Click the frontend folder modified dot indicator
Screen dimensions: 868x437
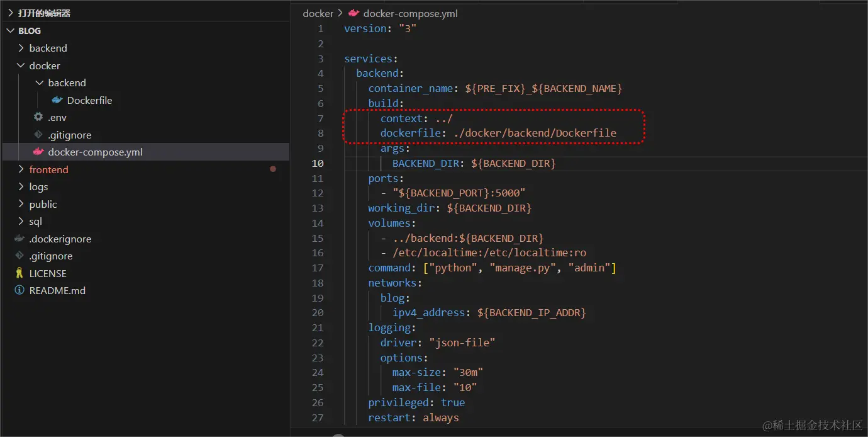[273, 169]
